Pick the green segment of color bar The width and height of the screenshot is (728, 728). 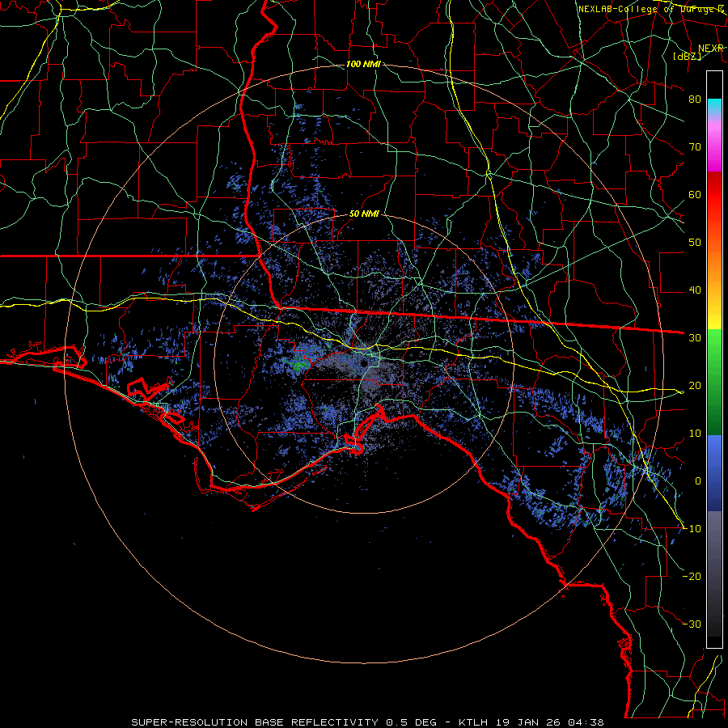[714, 381]
